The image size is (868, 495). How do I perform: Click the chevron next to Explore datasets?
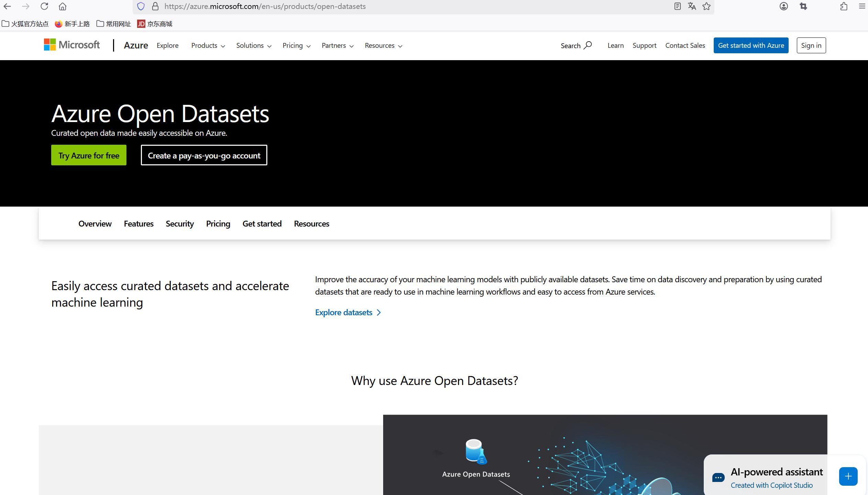click(379, 312)
